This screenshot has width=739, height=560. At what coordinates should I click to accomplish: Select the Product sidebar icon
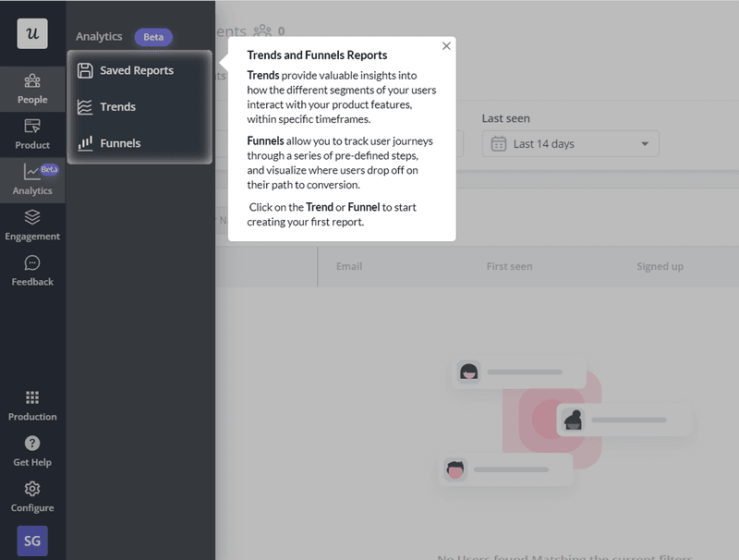click(32, 136)
